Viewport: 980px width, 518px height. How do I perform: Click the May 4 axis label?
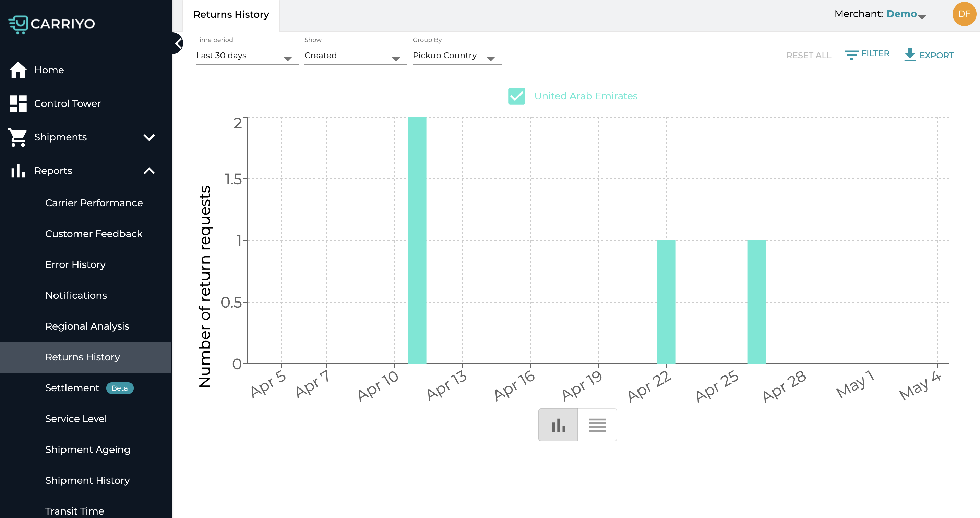pos(920,385)
